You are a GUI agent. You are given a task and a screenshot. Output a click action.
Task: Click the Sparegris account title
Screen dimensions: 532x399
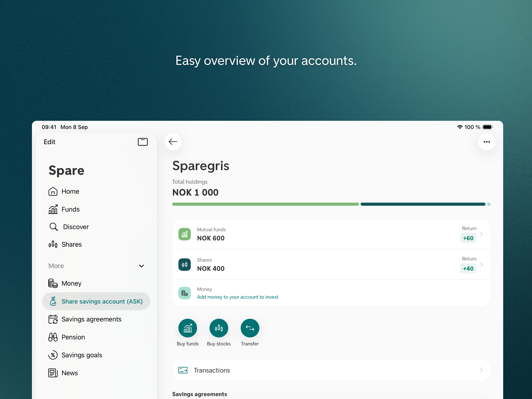201,166
